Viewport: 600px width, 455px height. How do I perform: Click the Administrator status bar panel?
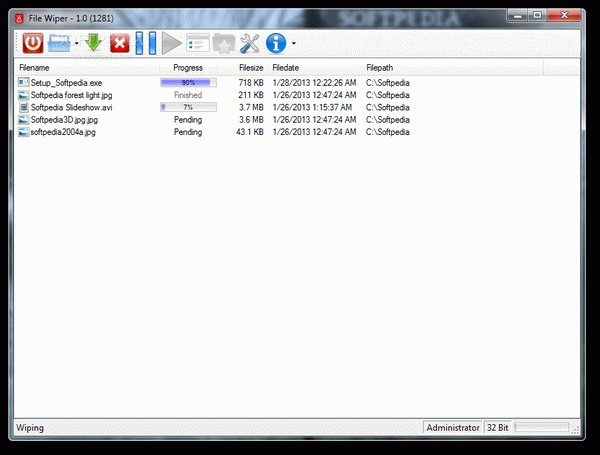pos(453,427)
